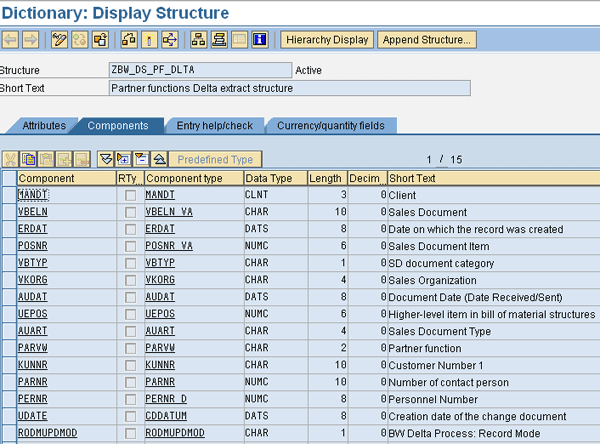Toggle the RTy checkbox for KUNNR row
The width and height of the screenshot is (600, 444).
click(130, 365)
